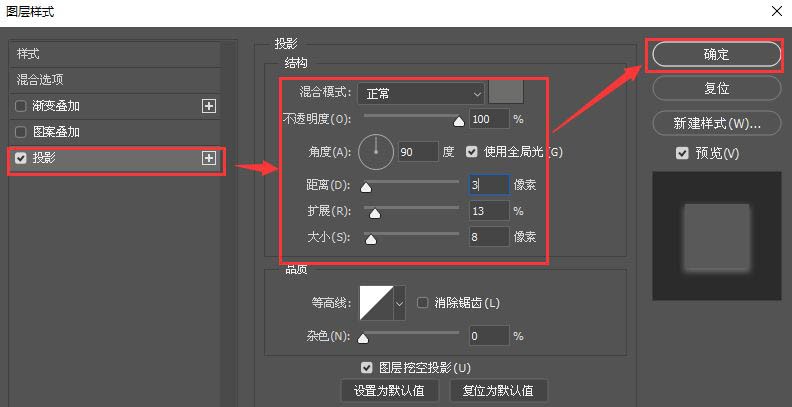Close the 图层样式 dialog

pos(776,10)
